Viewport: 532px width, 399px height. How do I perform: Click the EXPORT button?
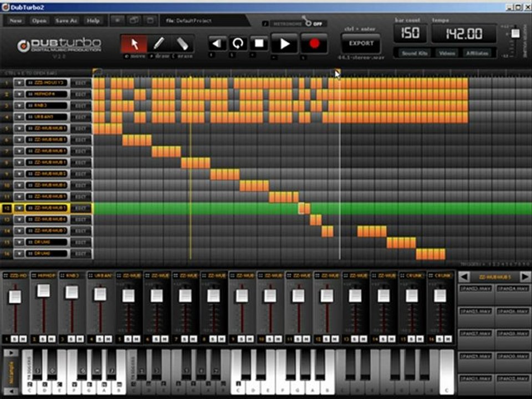[361, 43]
